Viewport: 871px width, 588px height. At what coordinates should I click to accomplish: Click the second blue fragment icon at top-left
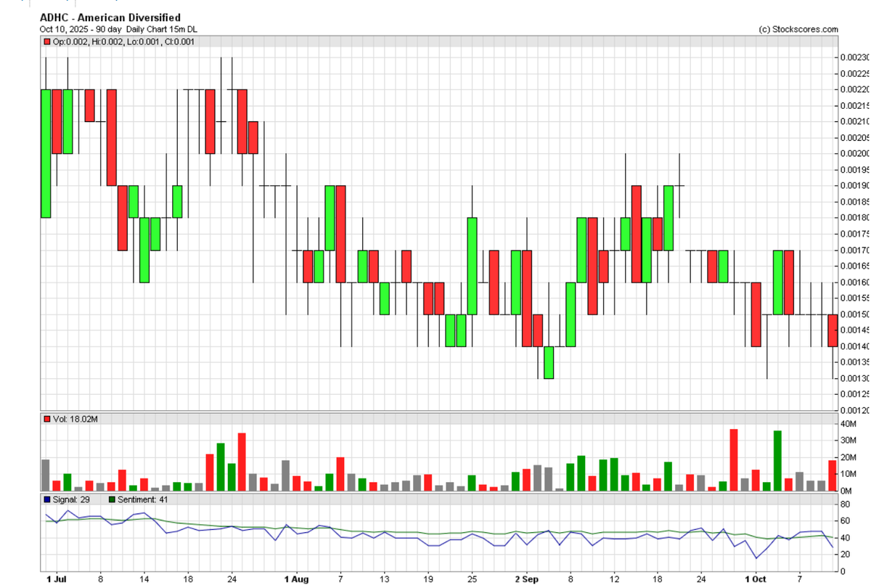[67, 3]
